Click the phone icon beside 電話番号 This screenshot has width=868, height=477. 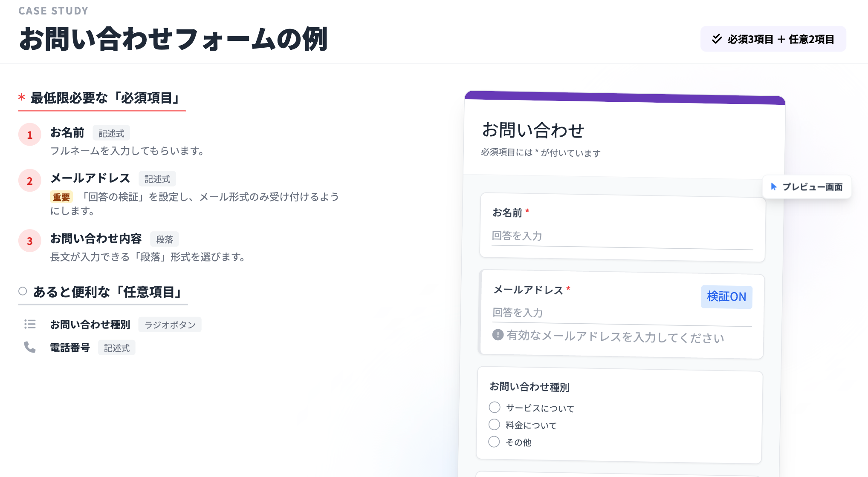tap(30, 348)
